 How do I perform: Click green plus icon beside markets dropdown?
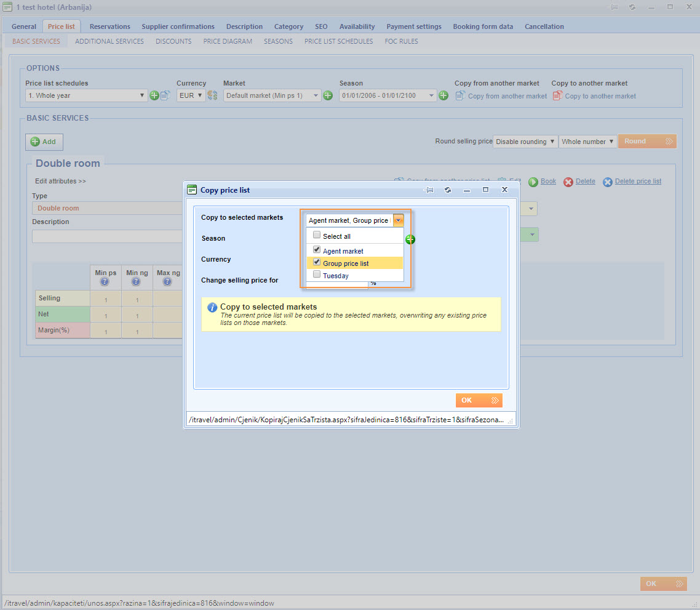click(410, 239)
